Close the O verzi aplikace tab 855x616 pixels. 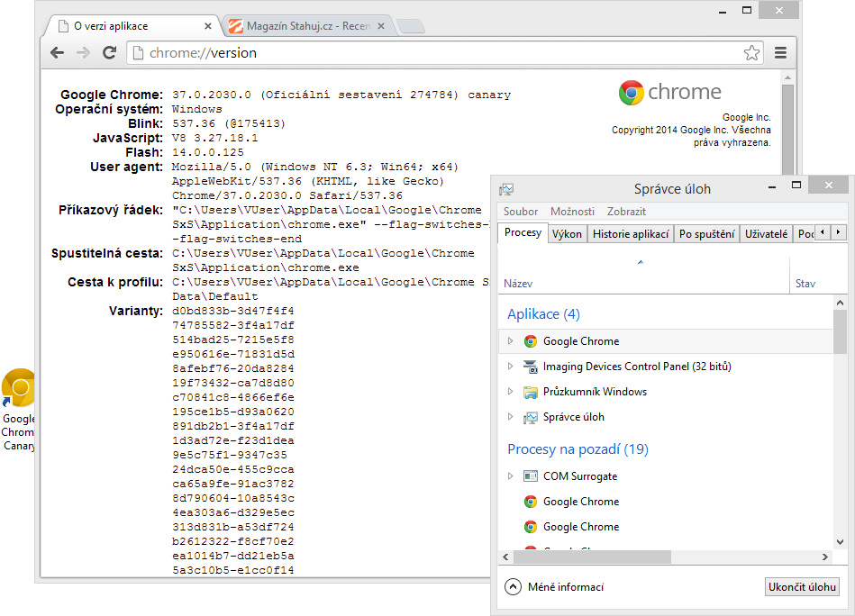pyautogui.click(x=208, y=26)
